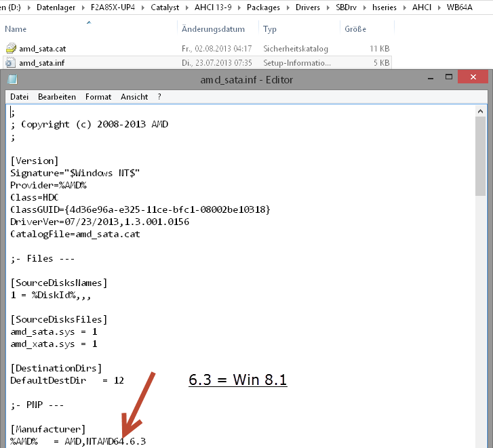Open the Format menu
This screenshot has height=448, width=493.
tap(98, 97)
